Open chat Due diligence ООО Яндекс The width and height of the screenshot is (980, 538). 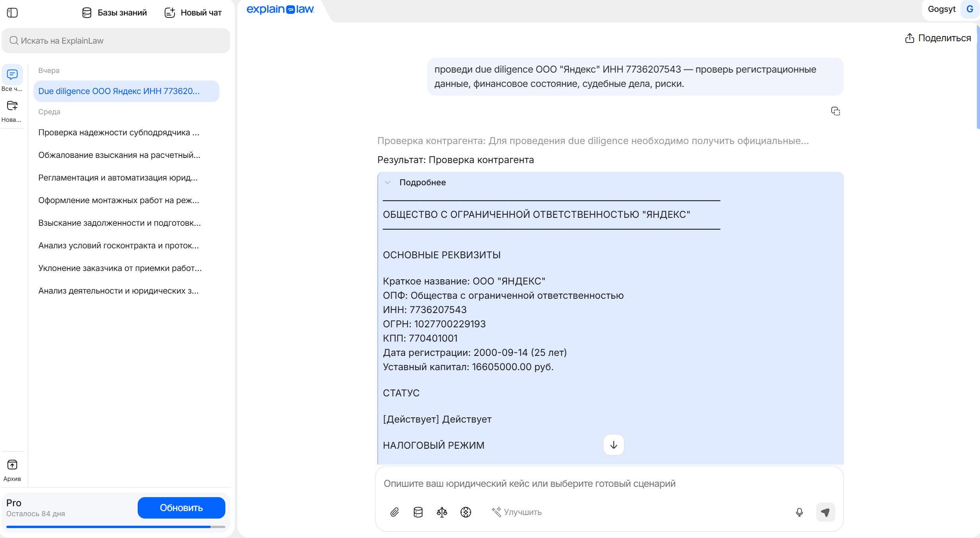tap(127, 91)
